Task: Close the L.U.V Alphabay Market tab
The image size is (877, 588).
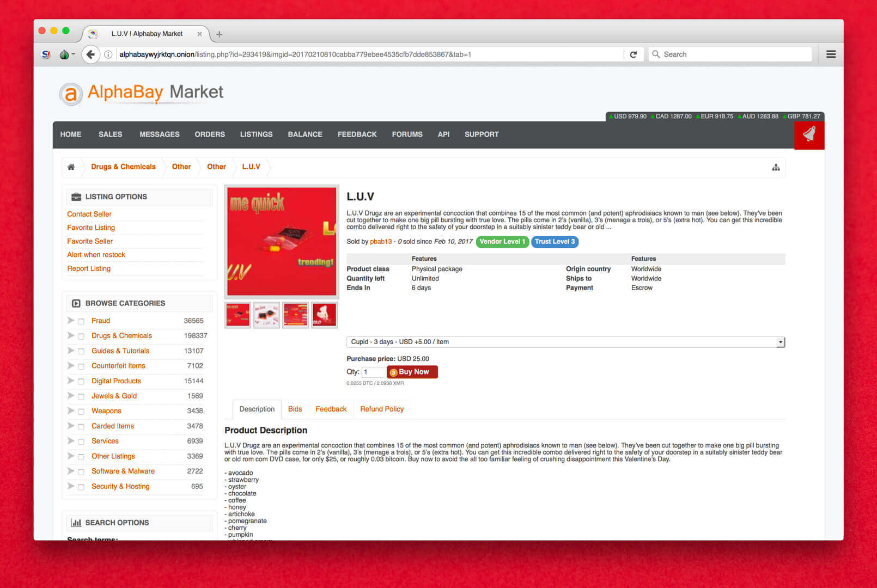Action: [x=199, y=34]
